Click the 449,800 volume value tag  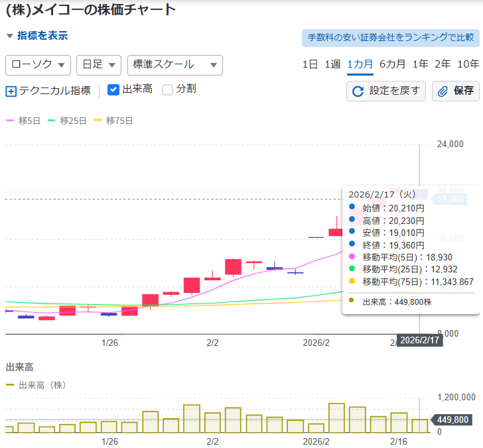click(x=451, y=420)
